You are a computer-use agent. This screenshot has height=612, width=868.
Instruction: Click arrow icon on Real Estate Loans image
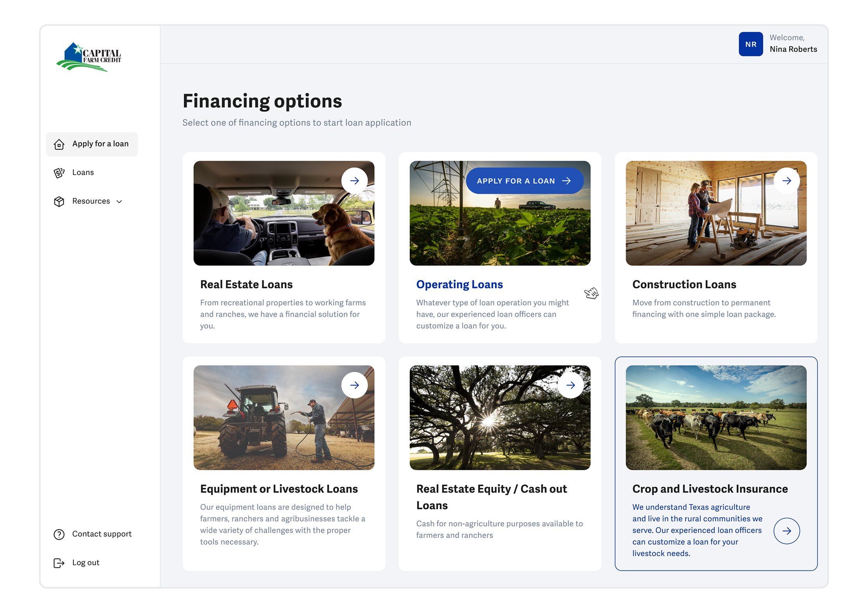[354, 181]
